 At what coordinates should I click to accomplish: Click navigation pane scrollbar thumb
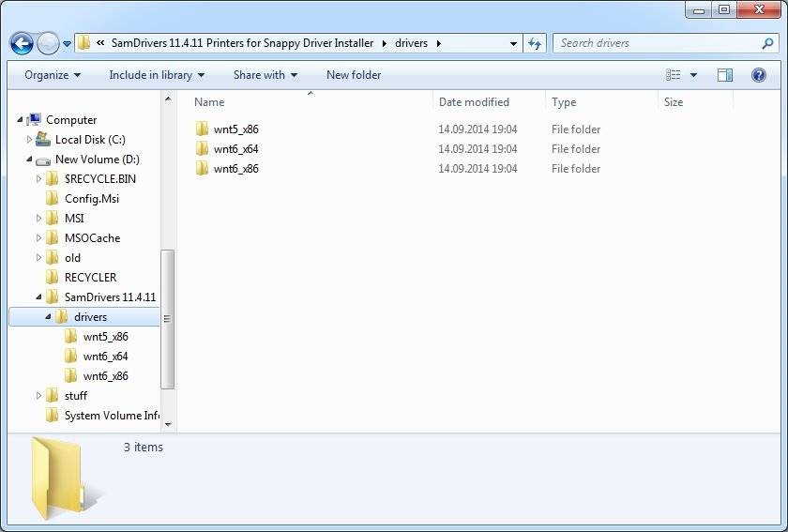click(167, 319)
